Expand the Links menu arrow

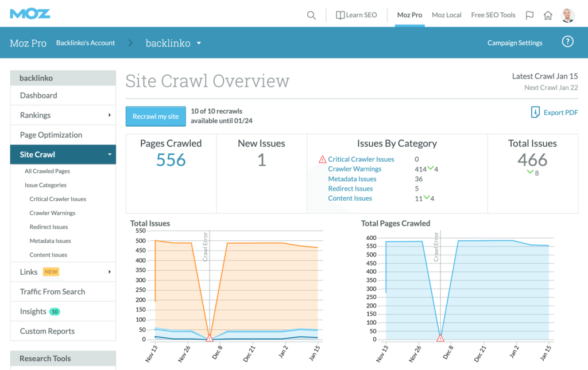110,272
